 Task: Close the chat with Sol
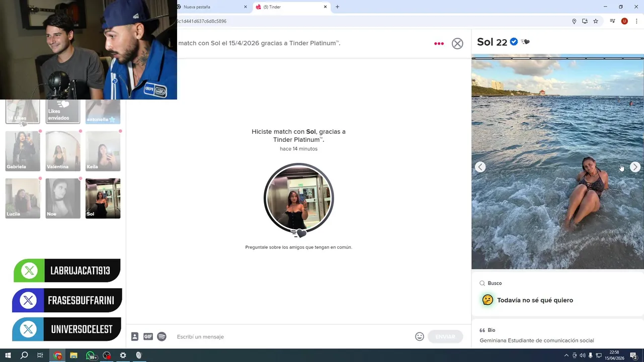click(x=457, y=43)
